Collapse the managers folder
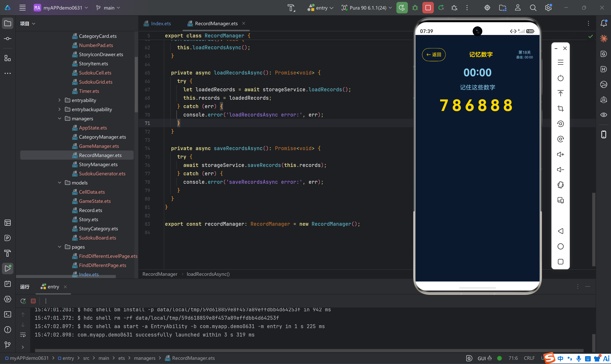Viewport: 611px width, 364px height. pos(59,118)
